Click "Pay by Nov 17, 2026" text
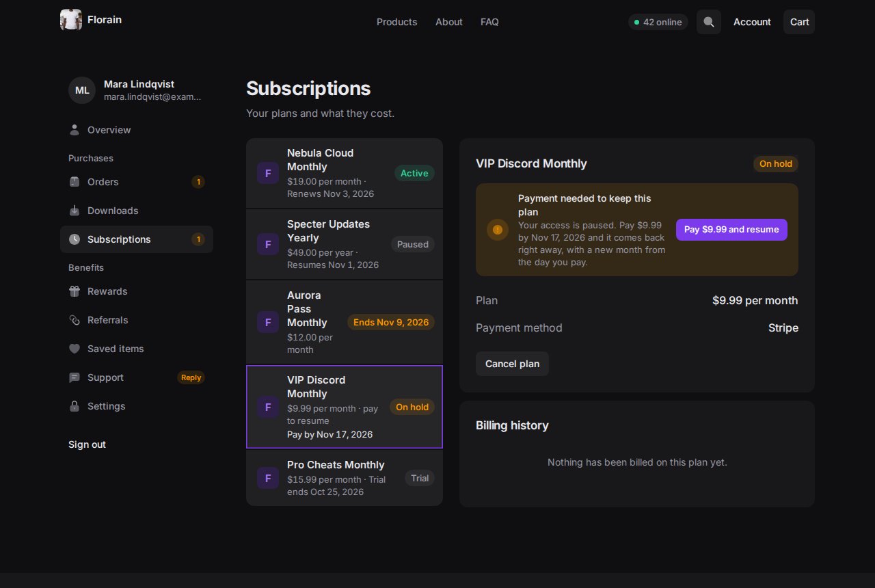875x588 pixels. tap(329, 434)
